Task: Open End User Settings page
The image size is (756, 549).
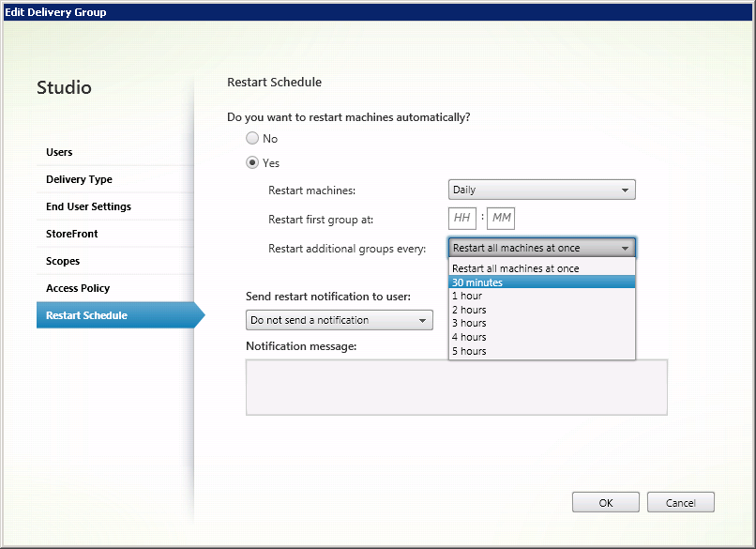Action: point(115,206)
